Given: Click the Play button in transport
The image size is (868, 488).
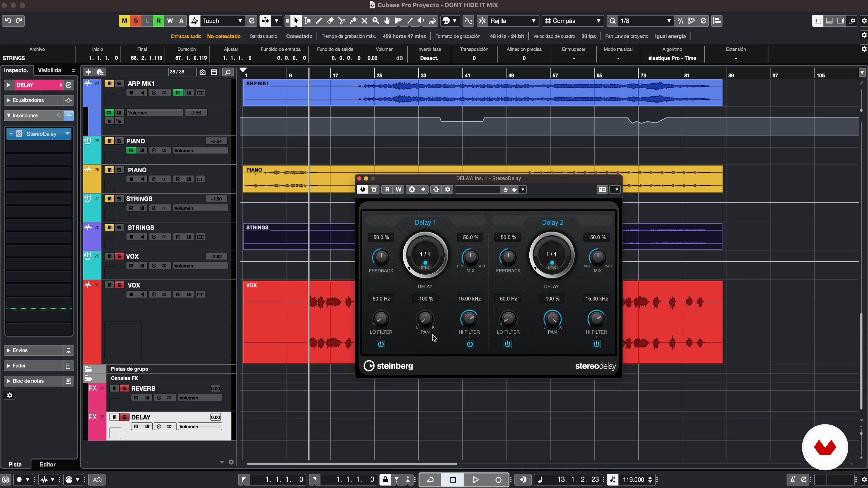Looking at the screenshot, I should pos(475,480).
